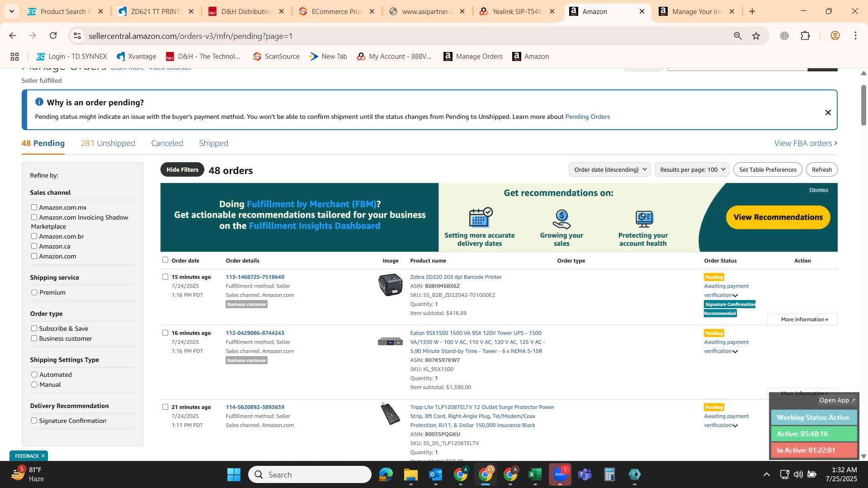Open the ScanSource bookmark
The width and height of the screenshot is (868, 488).
tap(276, 56)
